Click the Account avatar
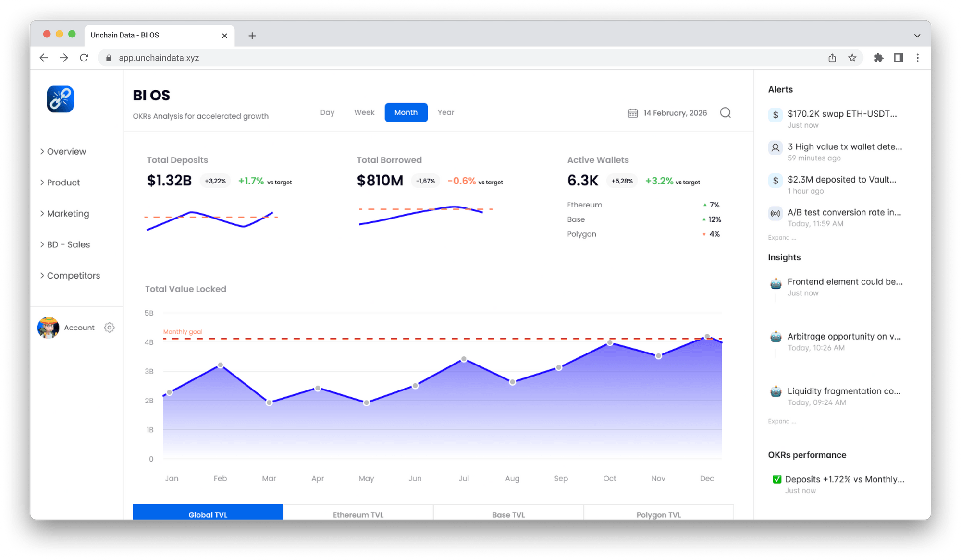961x560 pixels. coord(48,327)
